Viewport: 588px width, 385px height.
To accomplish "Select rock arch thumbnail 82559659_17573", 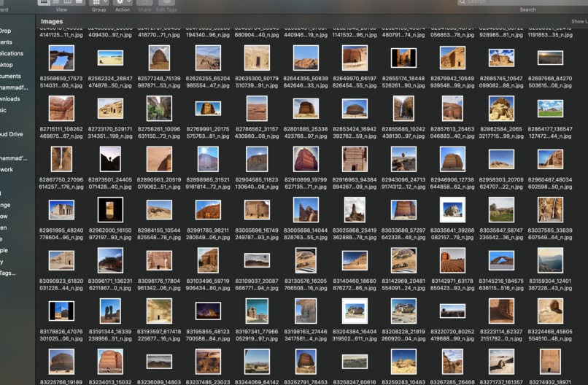I will pos(61,58).
